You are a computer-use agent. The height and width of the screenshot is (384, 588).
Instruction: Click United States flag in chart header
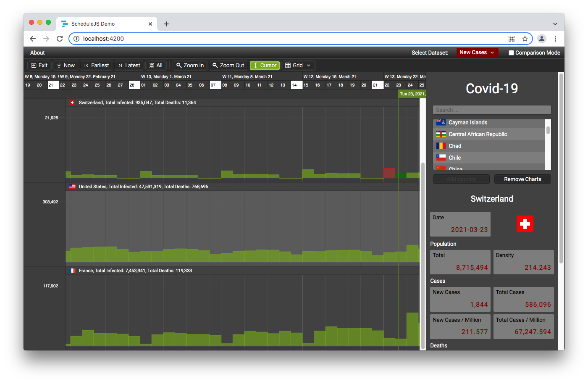72,187
